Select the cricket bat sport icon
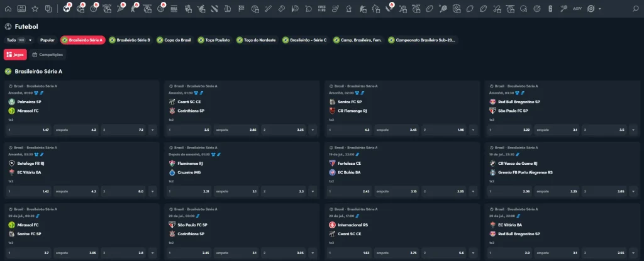The height and width of the screenshot is (261, 644). [267, 9]
